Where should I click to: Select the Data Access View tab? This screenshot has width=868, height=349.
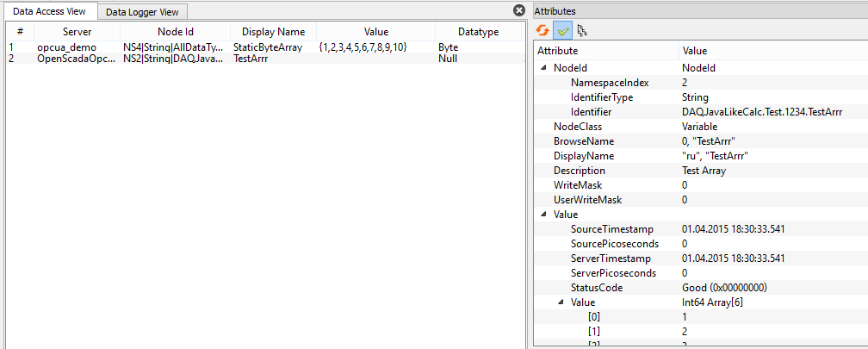click(x=48, y=11)
